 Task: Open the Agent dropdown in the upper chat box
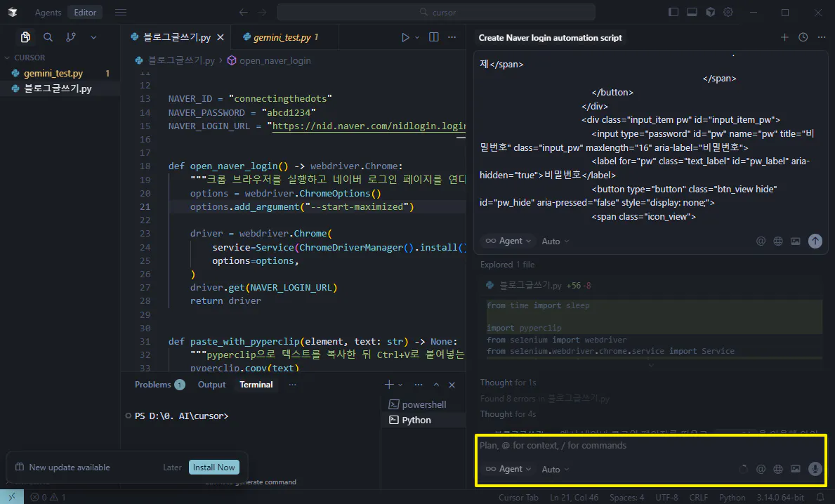(x=508, y=241)
